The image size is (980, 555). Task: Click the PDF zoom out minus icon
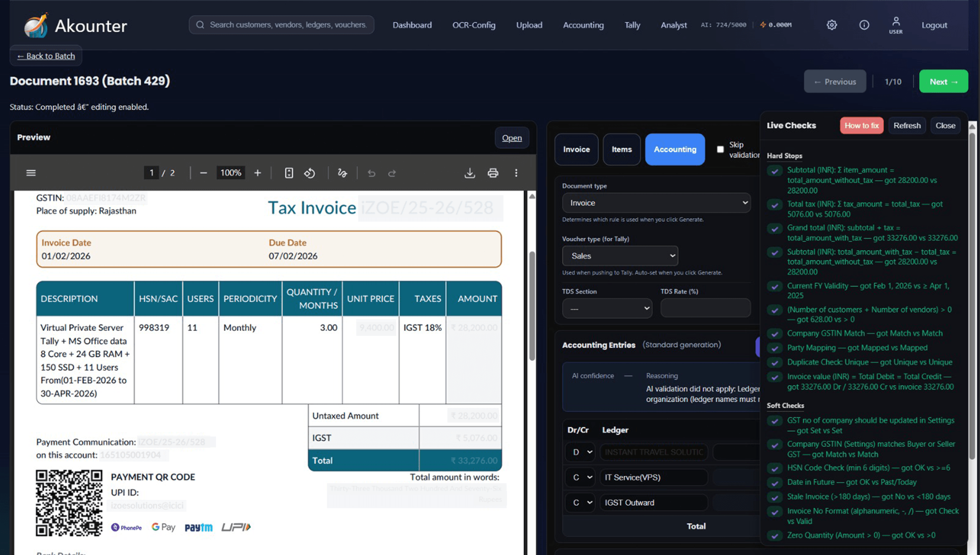[203, 173]
